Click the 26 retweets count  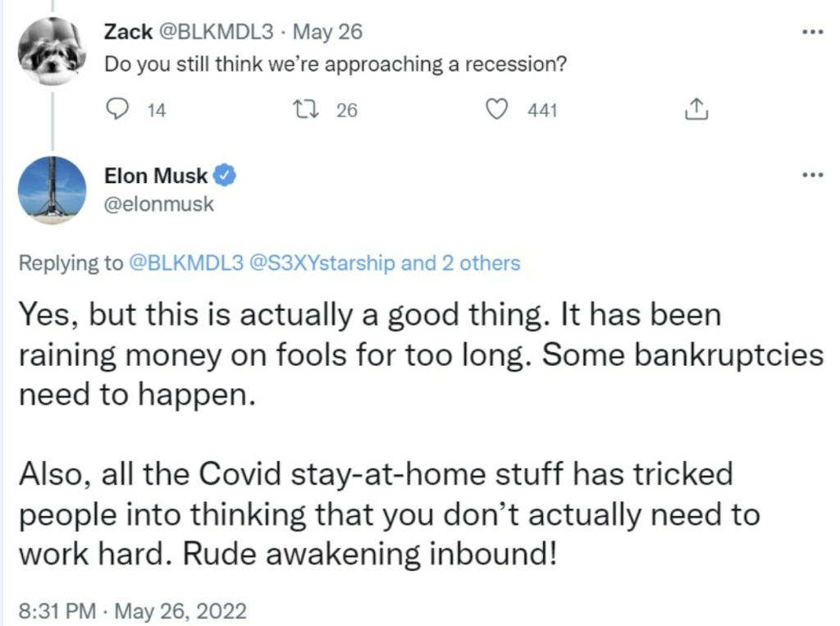coord(347,111)
